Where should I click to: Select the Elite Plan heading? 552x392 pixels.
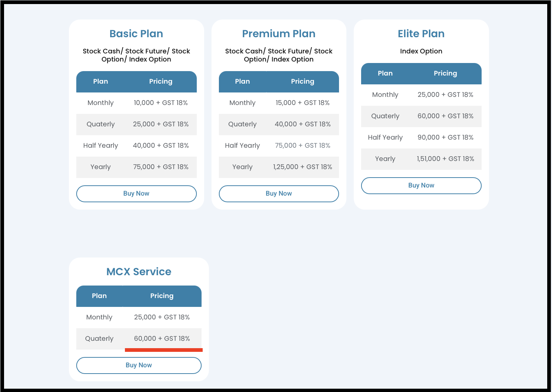click(421, 34)
